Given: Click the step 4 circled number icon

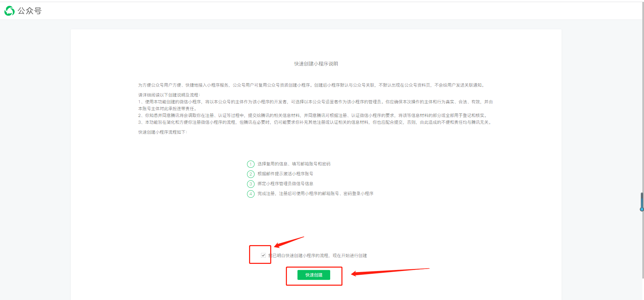Looking at the screenshot, I should coord(251,194).
